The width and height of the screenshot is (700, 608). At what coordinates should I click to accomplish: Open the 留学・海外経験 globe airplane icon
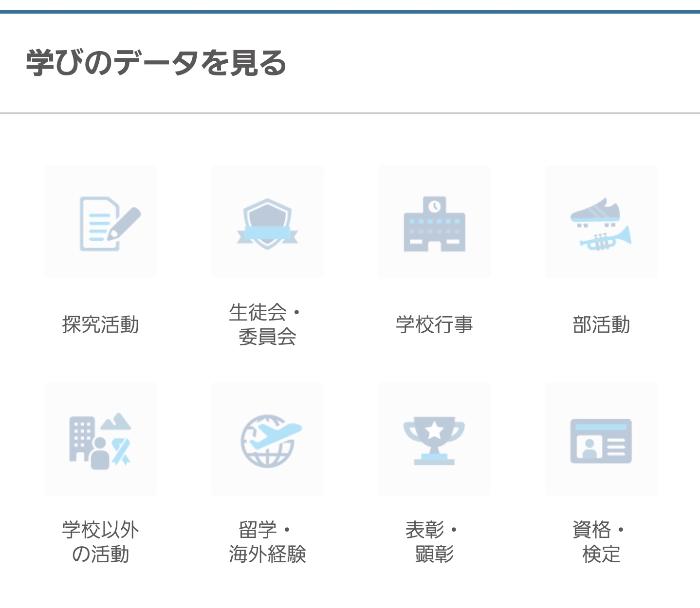coord(267,439)
